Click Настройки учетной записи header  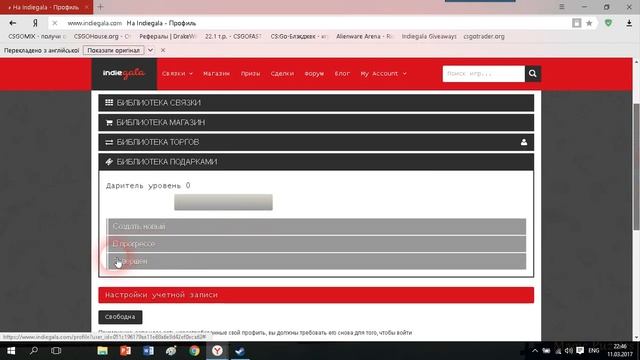[316, 295]
